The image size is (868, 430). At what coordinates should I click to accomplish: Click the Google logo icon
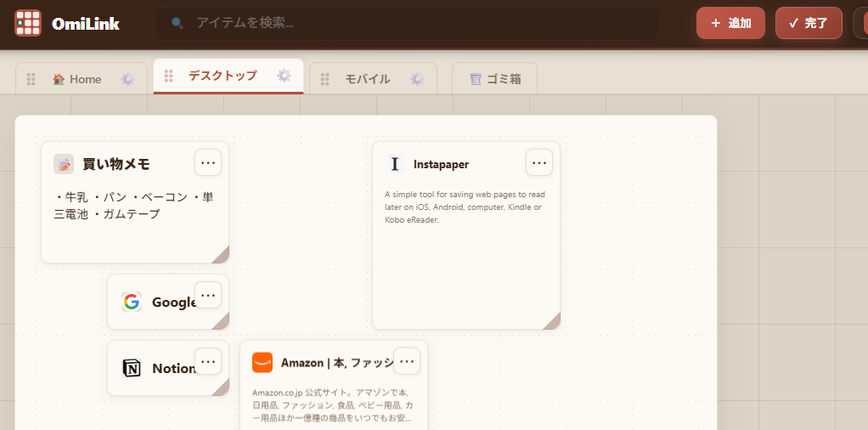pos(131,302)
